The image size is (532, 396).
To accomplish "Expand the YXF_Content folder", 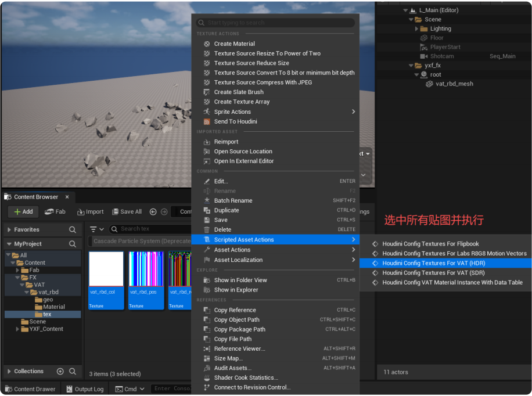I will 17,329.
